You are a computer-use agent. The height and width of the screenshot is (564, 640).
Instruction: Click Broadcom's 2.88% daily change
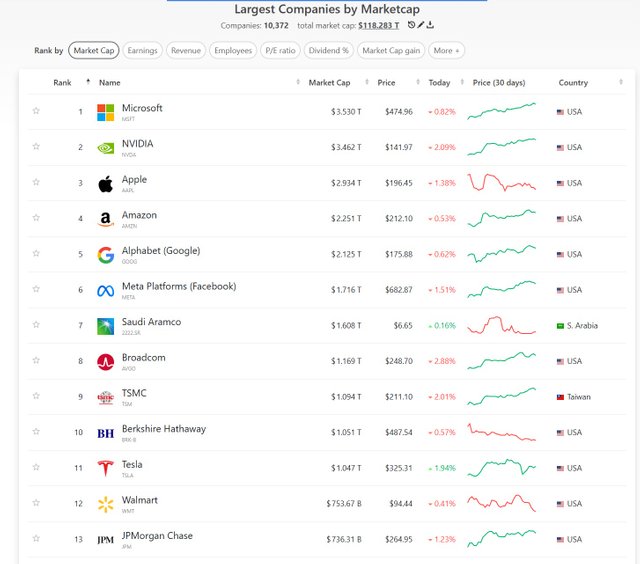442,361
